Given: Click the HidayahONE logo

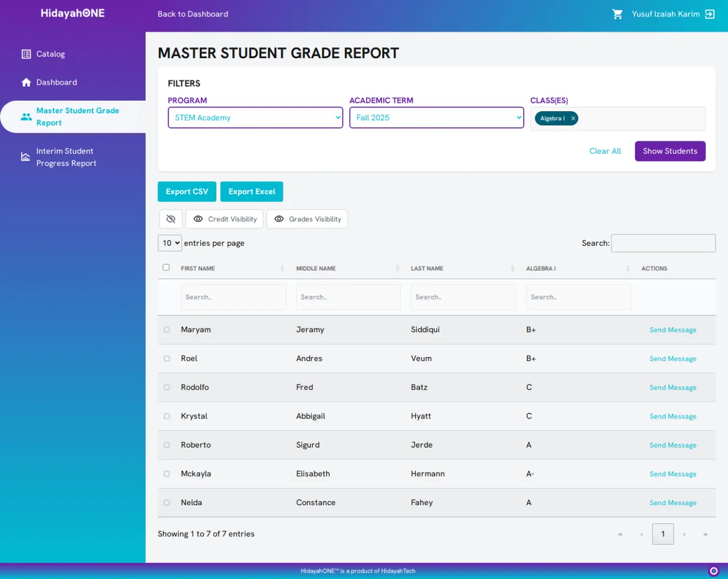Looking at the screenshot, I should click(x=73, y=14).
